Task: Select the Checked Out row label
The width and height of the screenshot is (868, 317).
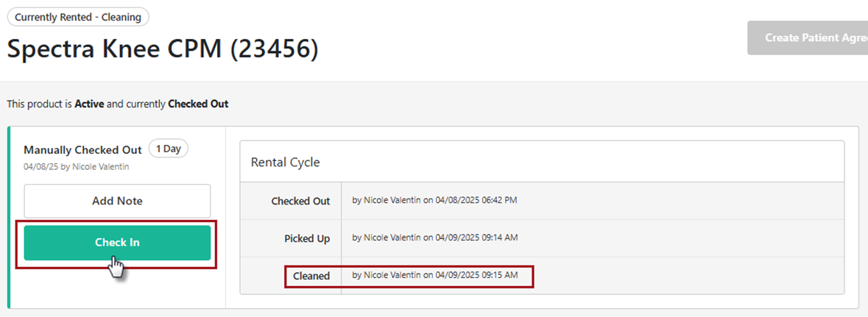Action: coord(300,201)
